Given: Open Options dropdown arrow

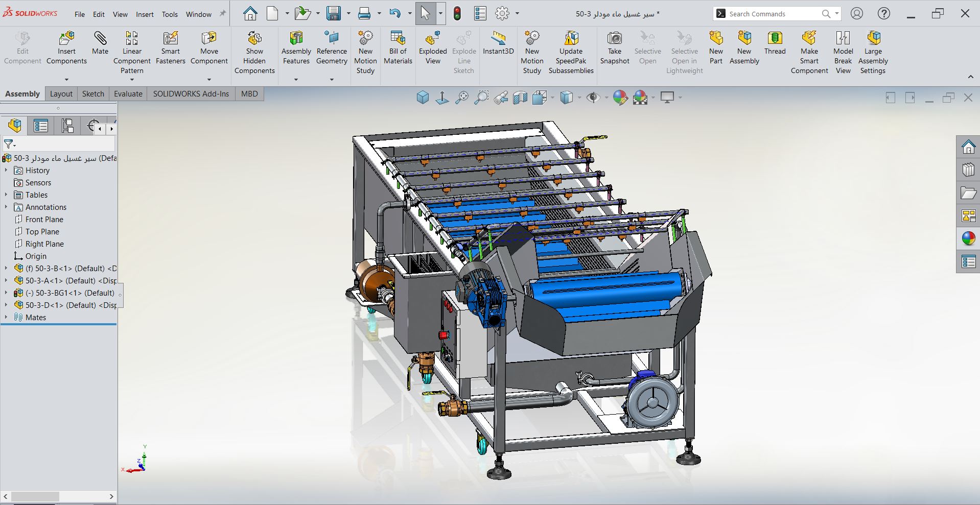Looking at the screenshot, I should (517, 14).
